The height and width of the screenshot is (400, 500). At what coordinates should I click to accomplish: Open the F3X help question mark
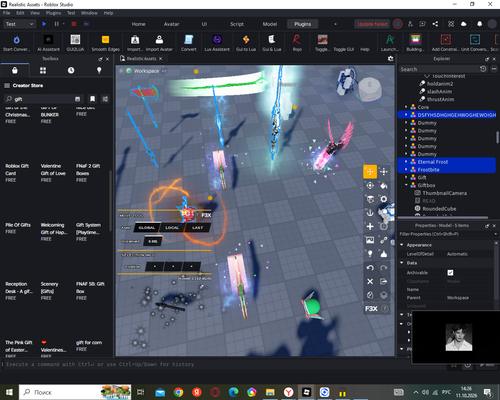[385, 309]
